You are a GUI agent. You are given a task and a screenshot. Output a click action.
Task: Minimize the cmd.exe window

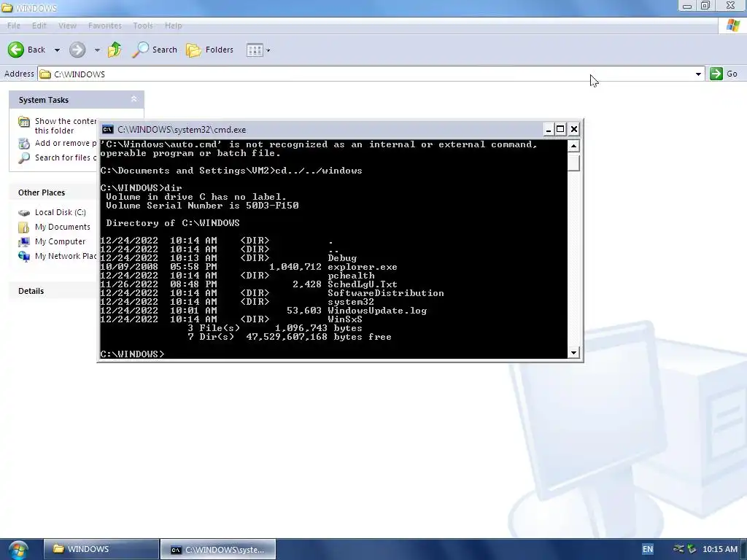click(549, 130)
